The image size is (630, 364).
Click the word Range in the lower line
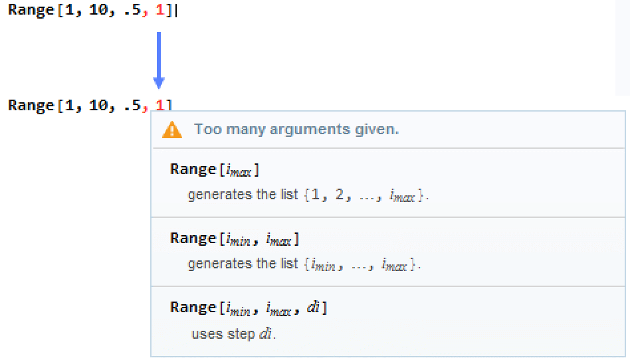pos(30,105)
